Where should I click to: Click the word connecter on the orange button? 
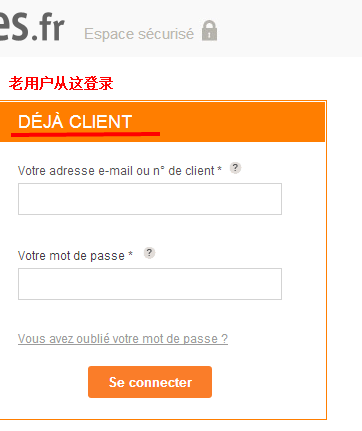[160, 382]
